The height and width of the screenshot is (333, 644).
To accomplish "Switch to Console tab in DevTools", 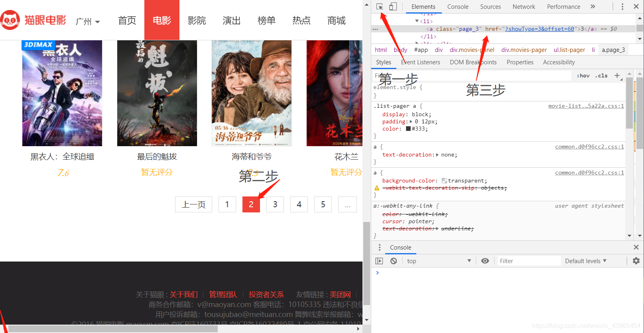I will [x=458, y=6].
